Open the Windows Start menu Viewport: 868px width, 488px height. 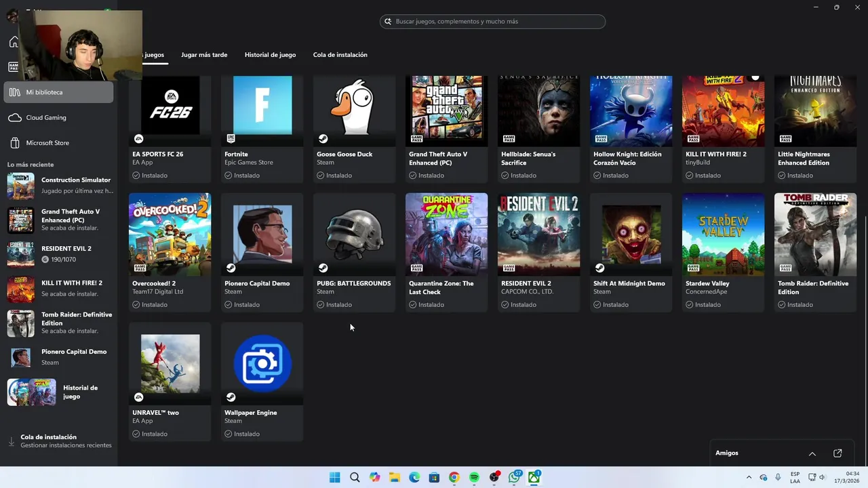pos(334,477)
